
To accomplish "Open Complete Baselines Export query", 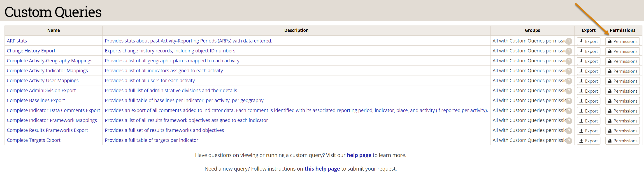I will 36,100.
